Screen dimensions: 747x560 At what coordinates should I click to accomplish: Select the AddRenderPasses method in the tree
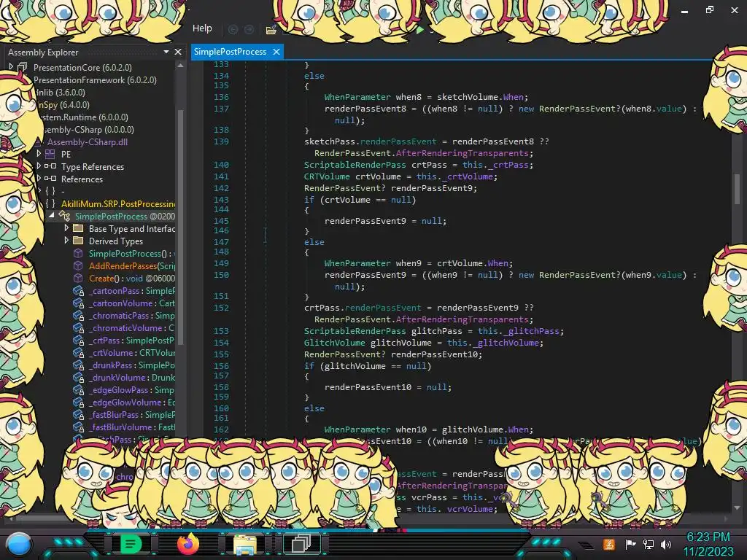[131, 265]
